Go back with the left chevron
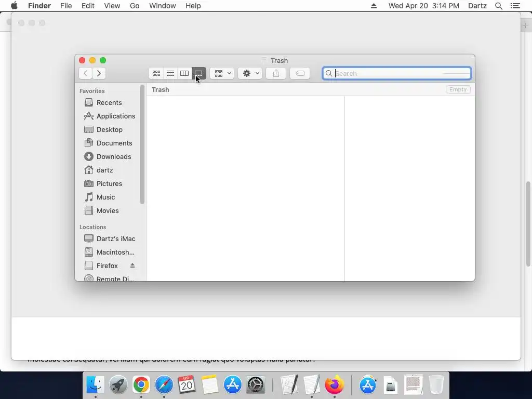This screenshot has width=532, height=399. pyautogui.click(x=86, y=73)
